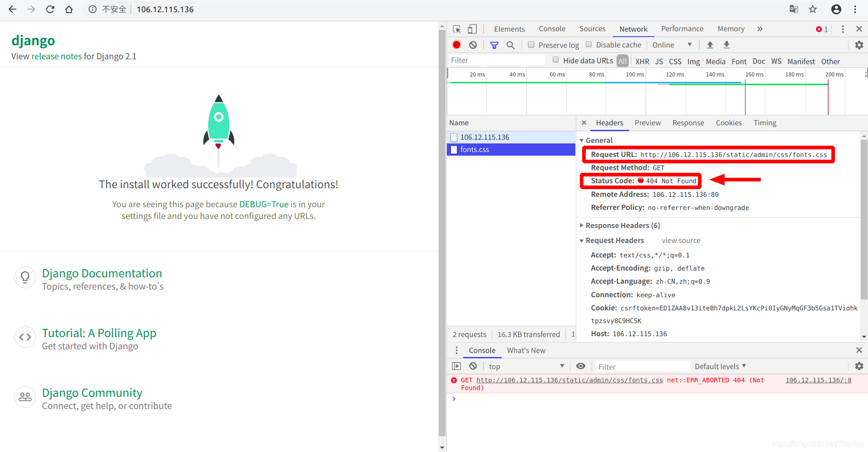Show the console sidebar
Viewport: 868px width, 452px height.
point(456,366)
